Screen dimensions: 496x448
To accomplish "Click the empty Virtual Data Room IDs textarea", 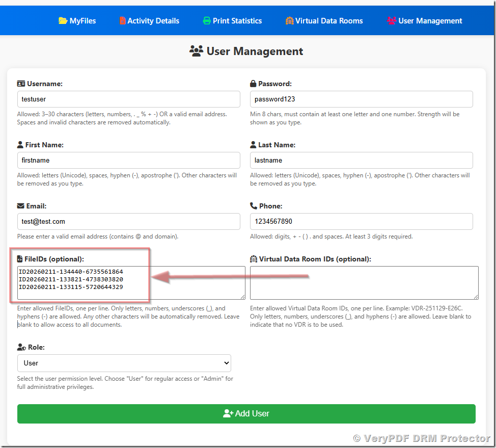I will [x=364, y=282].
